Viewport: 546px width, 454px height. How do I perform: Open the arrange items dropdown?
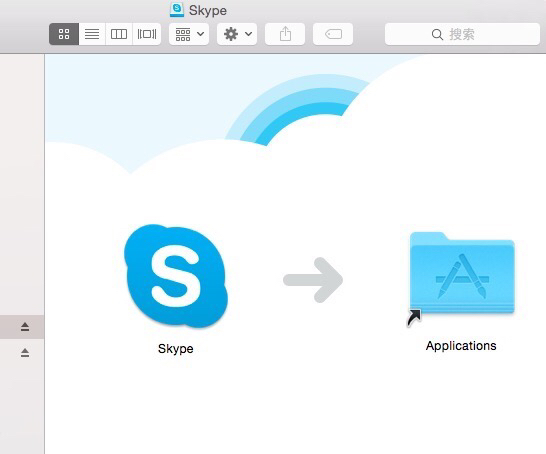click(189, 34)
